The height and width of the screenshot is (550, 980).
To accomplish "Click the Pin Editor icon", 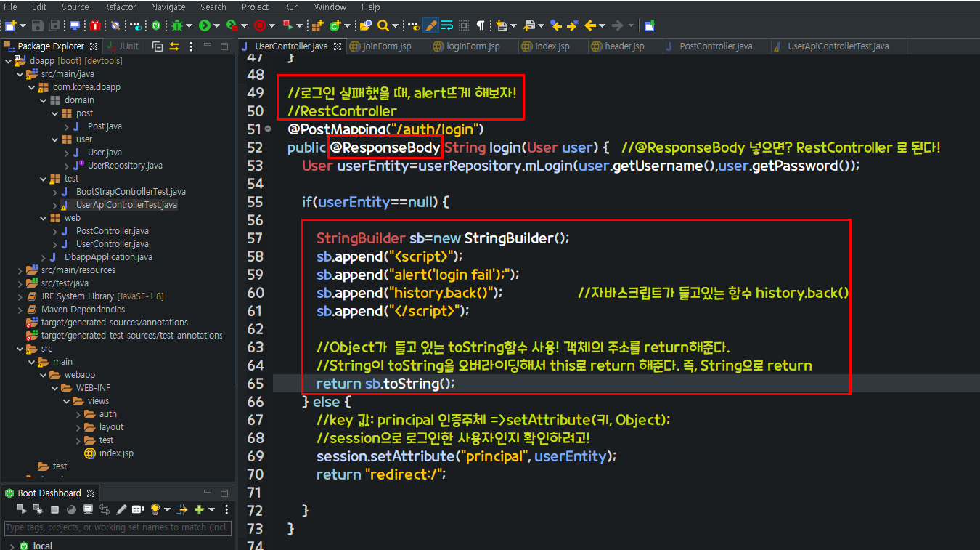I will (649, 25).
